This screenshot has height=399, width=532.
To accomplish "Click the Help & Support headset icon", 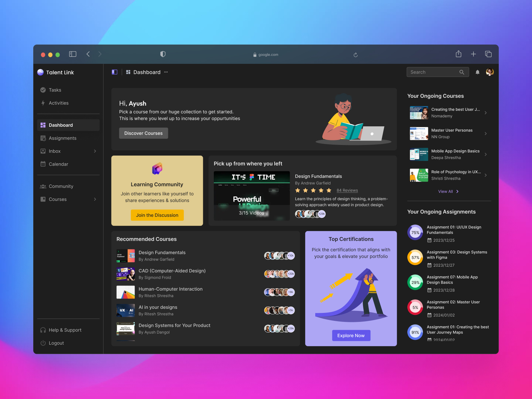I will [x=43, y=330].
